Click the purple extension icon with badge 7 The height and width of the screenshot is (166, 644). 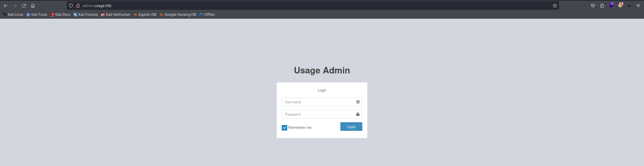pyautogui.click(x=611, y=5)
